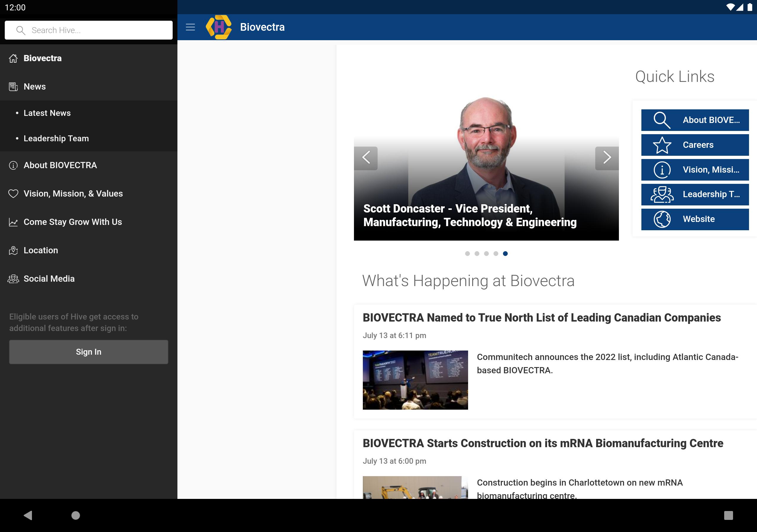Open mRNA Biomanufacturing Centre headline
This screenshot has width=757, height=532.
543,443
